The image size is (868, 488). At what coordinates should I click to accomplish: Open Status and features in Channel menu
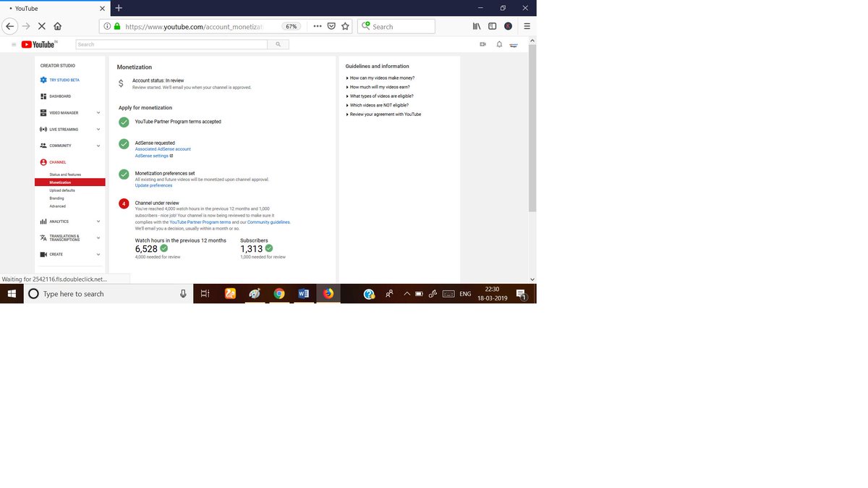pyautogui.click(x=65, y=174)
